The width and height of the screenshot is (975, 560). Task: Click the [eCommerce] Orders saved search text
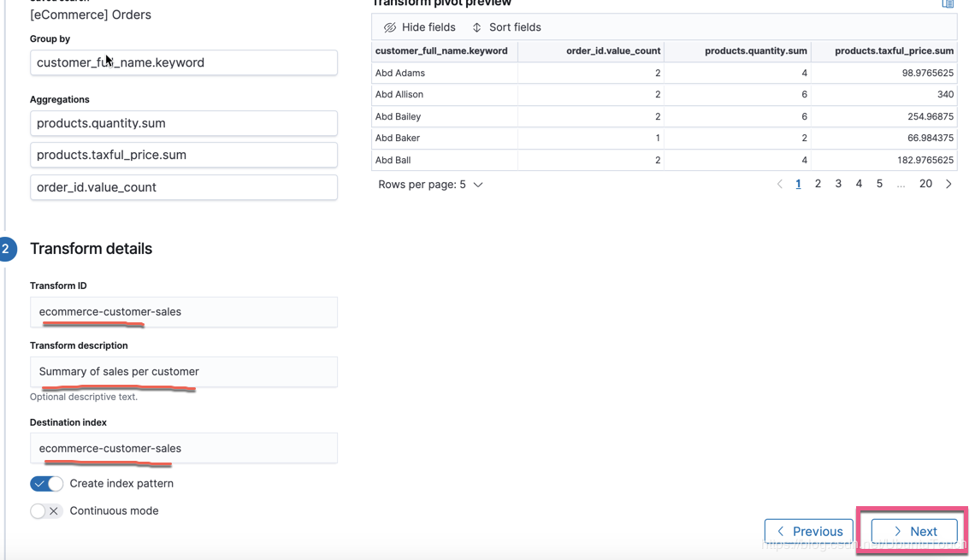[x=91, y=15]
